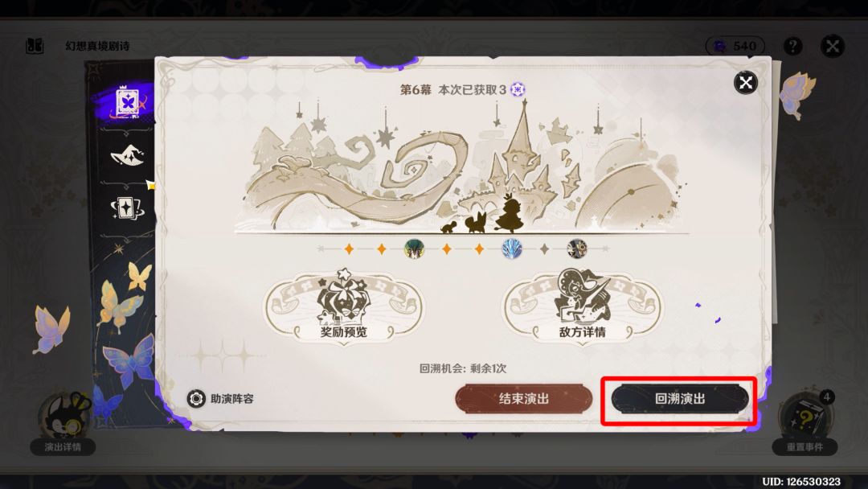Click the 540 currency counter
Screen dimensions: 868x489
[735, 46]
